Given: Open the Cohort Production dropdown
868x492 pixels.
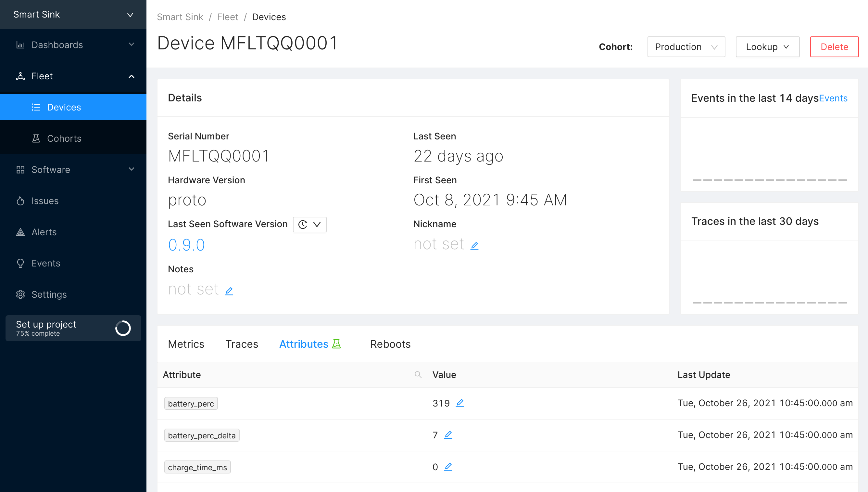Looking at the screenshot, I should pyautogui.click(x=686, y=46).
